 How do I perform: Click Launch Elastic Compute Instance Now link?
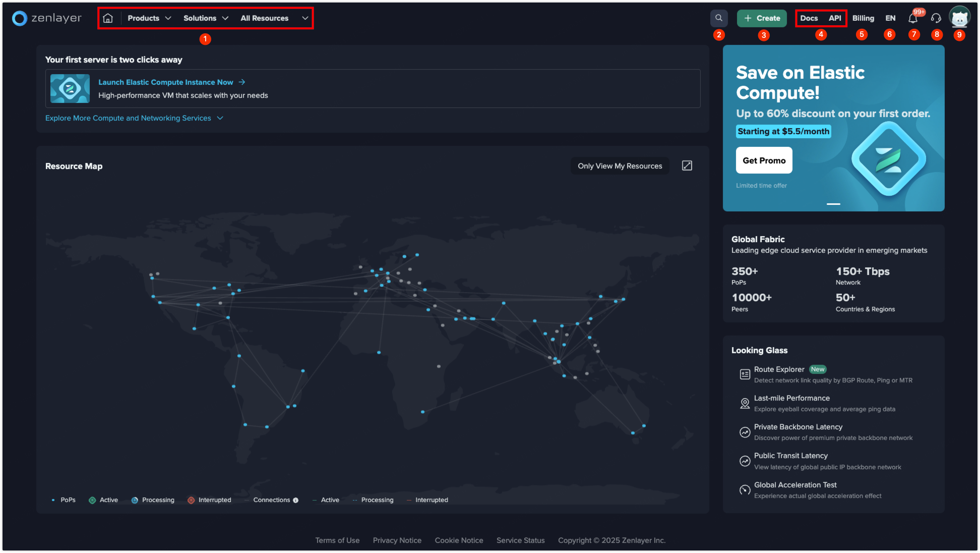[x=166, y=82]
